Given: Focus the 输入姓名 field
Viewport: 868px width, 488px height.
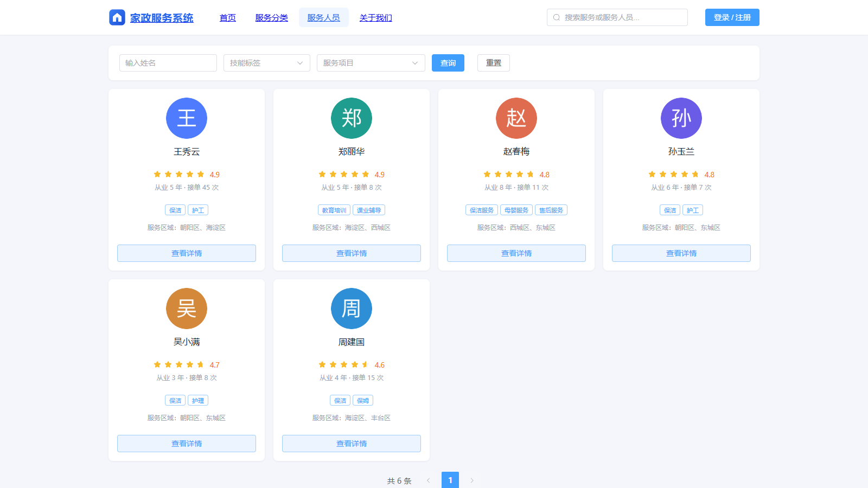Looking at the screenshot, I should [x=168, y=63].
